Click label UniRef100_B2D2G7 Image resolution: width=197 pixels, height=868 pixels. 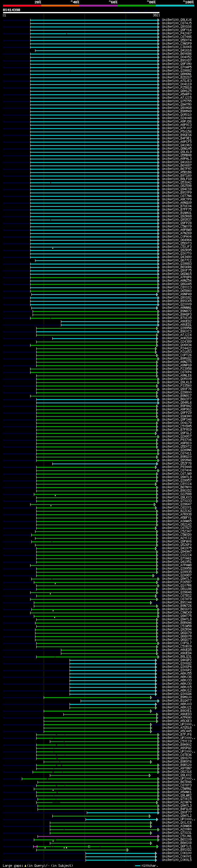coord(177,78)
